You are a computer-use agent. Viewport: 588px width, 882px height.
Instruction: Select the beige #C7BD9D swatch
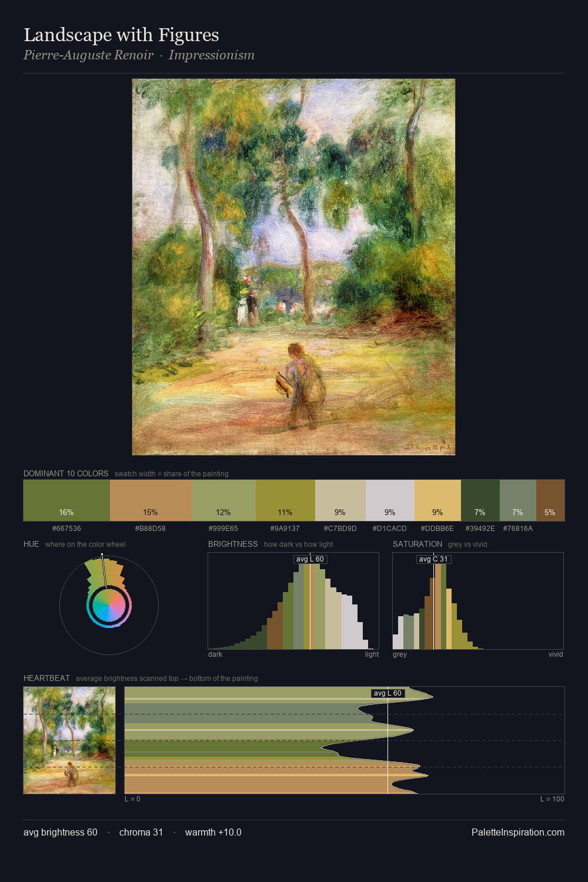point(340,500)
